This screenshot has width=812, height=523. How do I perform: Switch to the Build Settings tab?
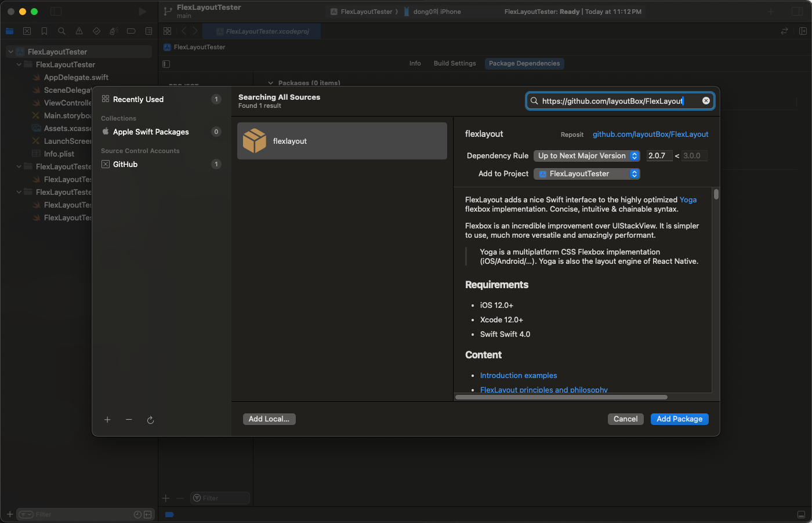pyautogui.click(x=455, y=64)
